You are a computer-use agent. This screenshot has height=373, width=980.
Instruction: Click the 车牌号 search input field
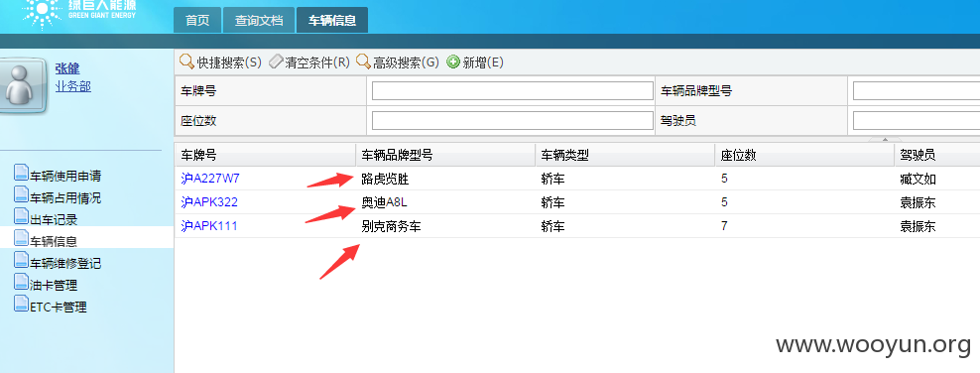click(x=513, y=91)
